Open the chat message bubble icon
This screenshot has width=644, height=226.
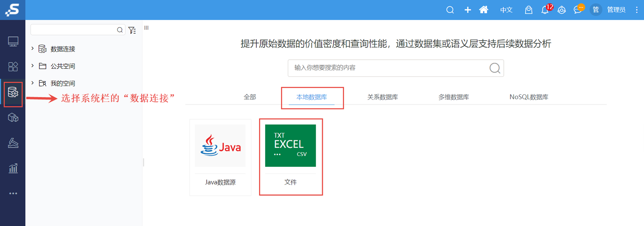coord(578,10)
